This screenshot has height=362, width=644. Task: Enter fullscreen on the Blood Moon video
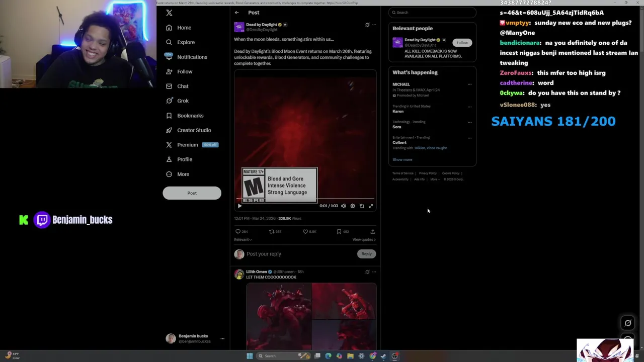371,206
